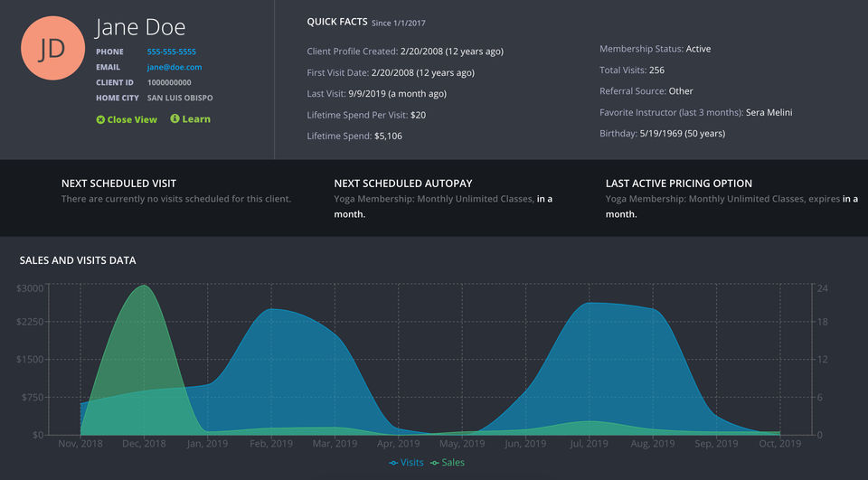Click the Next Scheduled Autopay heading

(x=403, y=184)
